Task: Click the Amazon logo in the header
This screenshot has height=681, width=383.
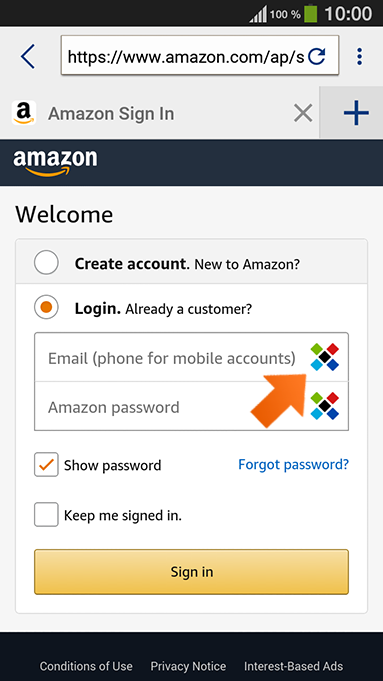Action: point(55,163)
